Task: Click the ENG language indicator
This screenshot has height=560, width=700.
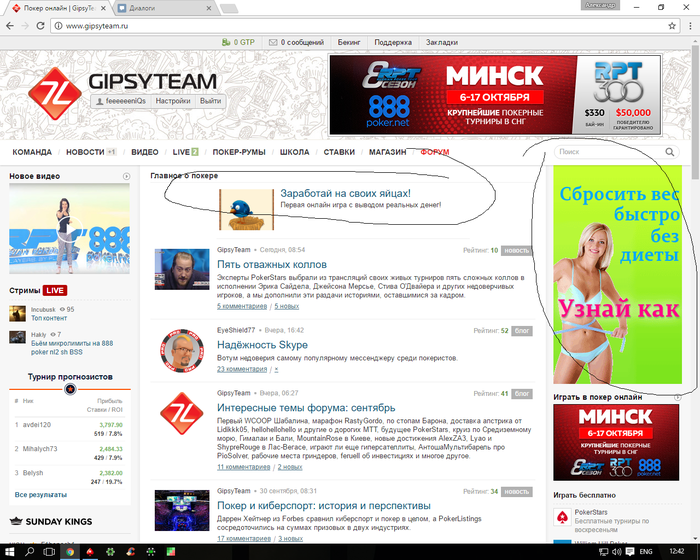Action: coord(646,552)
